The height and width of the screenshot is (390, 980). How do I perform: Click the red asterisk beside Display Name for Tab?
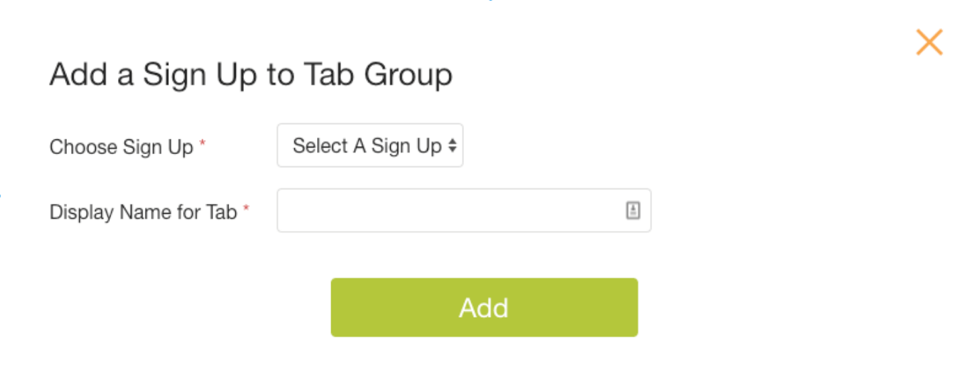pyautogui.click(x=246, y=208)
